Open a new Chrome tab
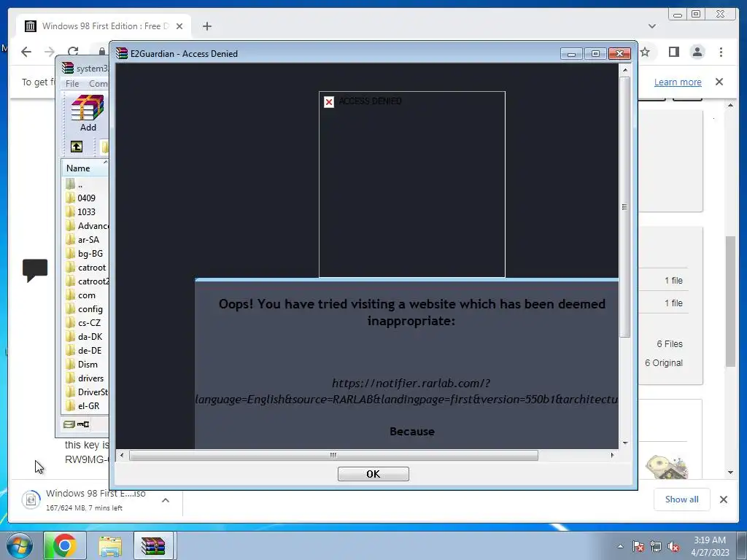The height and width of the screenshot is (560, 747). point(206,26)
